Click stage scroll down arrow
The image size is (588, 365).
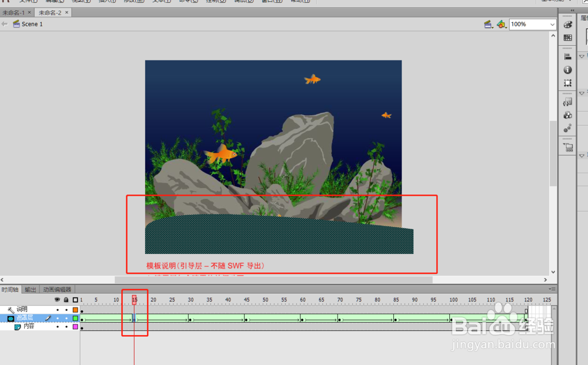click(553, 272)
